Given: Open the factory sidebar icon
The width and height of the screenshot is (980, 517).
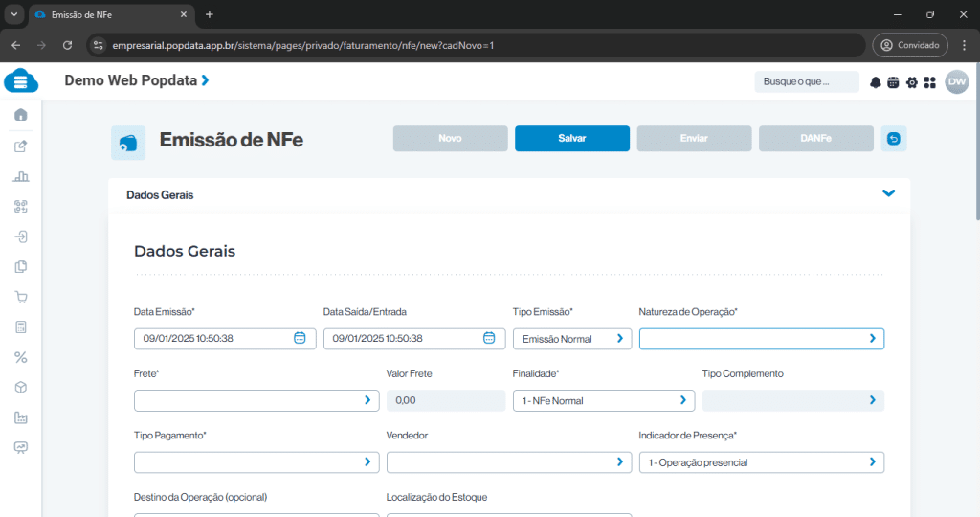Looking at the screenshot, I should (x=21, y=417).
